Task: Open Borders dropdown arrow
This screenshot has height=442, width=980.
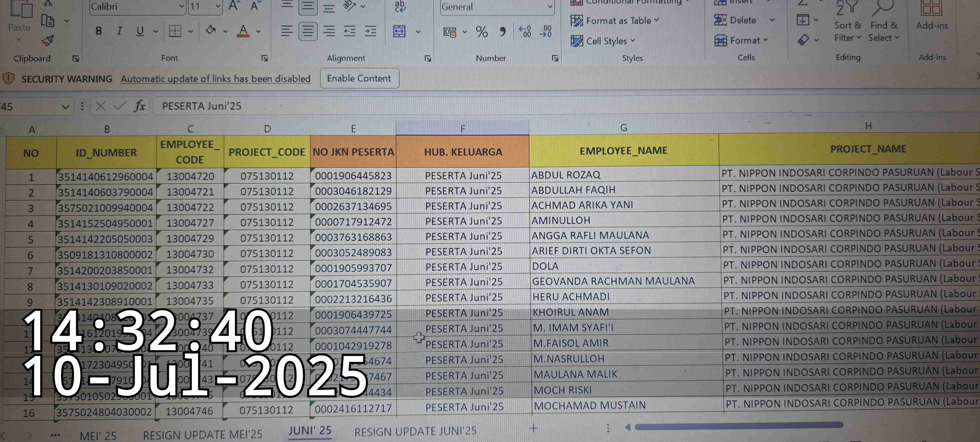Action: pyautogui.click(x=191, y=31)
